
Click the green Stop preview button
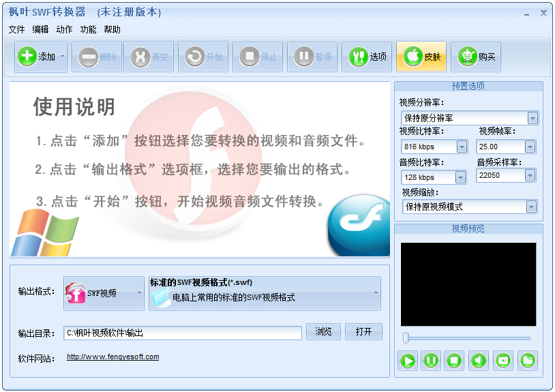tap(454, 361)
